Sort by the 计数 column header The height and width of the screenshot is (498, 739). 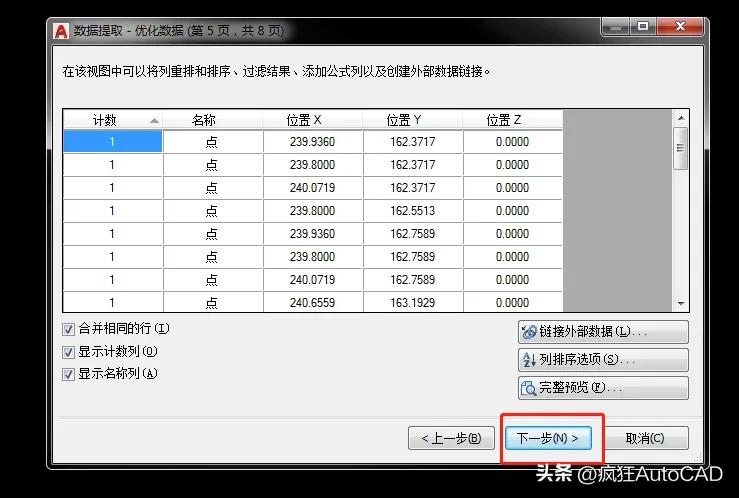pyautogui.click(x=113, y=120)
